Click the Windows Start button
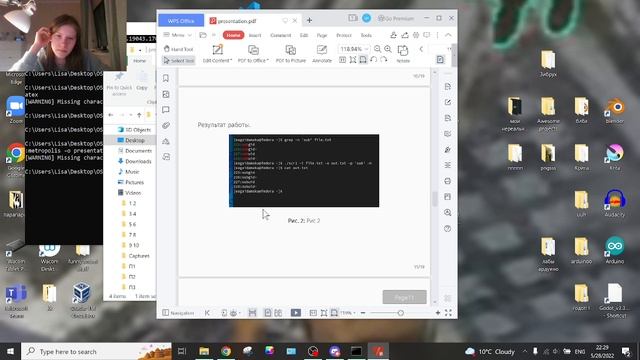Image resolution: width=640 pixels, height=360 pixels. coord(10,351)
